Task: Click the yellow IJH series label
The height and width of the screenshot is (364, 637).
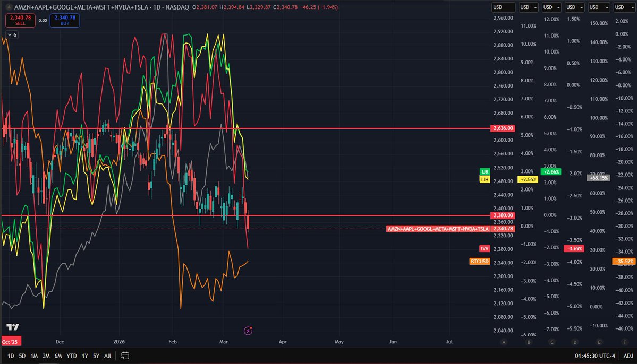Action: pyautogui.click(x=485, y=179)
